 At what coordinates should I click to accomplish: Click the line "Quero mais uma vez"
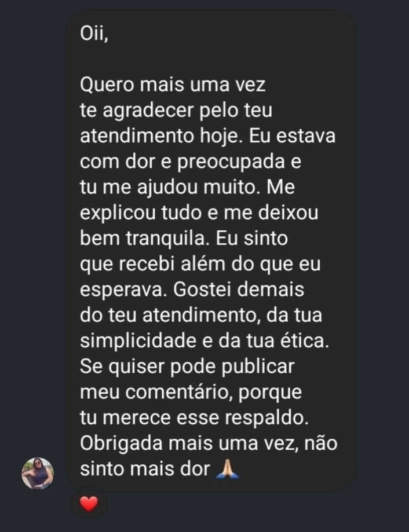172,85
